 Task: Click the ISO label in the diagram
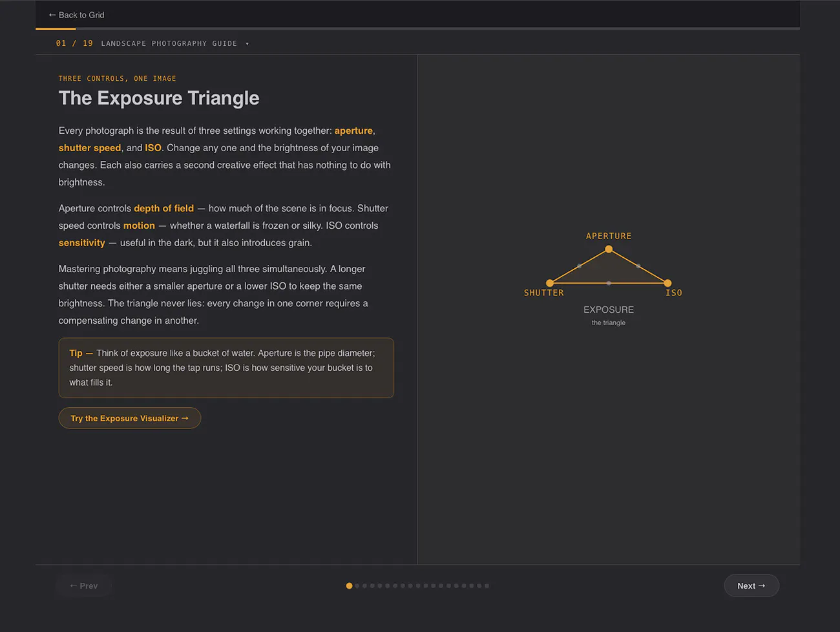tap(674, 293)
